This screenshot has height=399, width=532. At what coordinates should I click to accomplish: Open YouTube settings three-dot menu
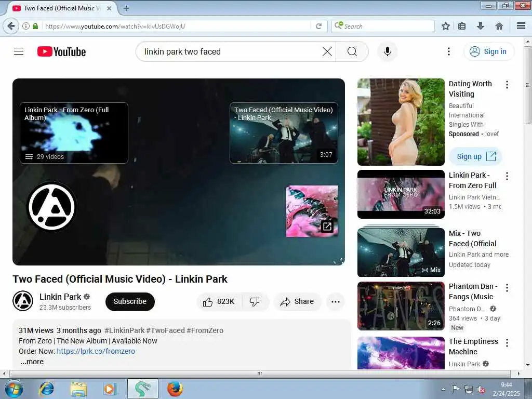(448, 51)
